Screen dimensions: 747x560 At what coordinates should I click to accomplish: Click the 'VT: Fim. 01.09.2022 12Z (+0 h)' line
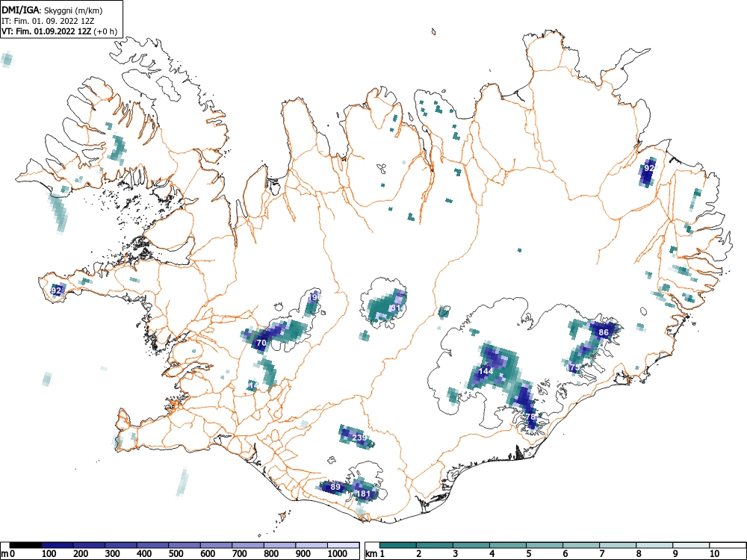[x=59, y=31]
